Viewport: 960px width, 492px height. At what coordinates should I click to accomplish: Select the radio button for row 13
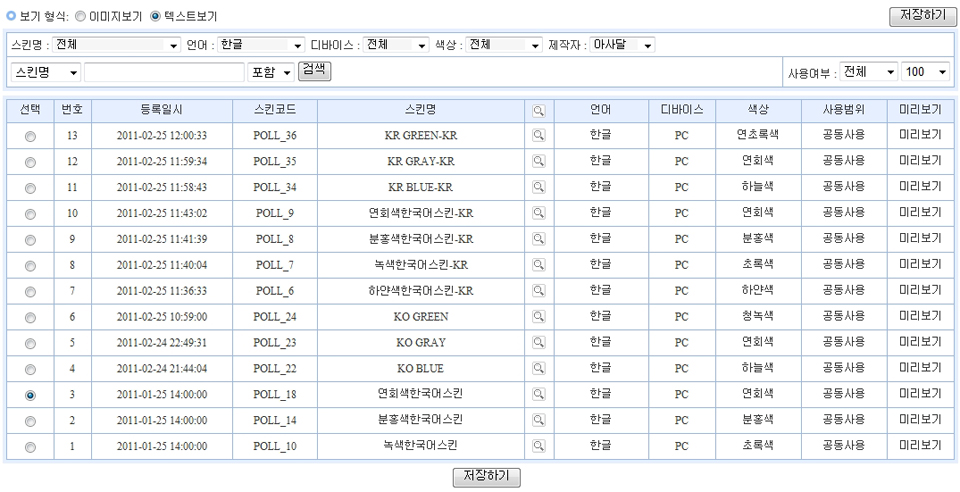click(30, 136)
